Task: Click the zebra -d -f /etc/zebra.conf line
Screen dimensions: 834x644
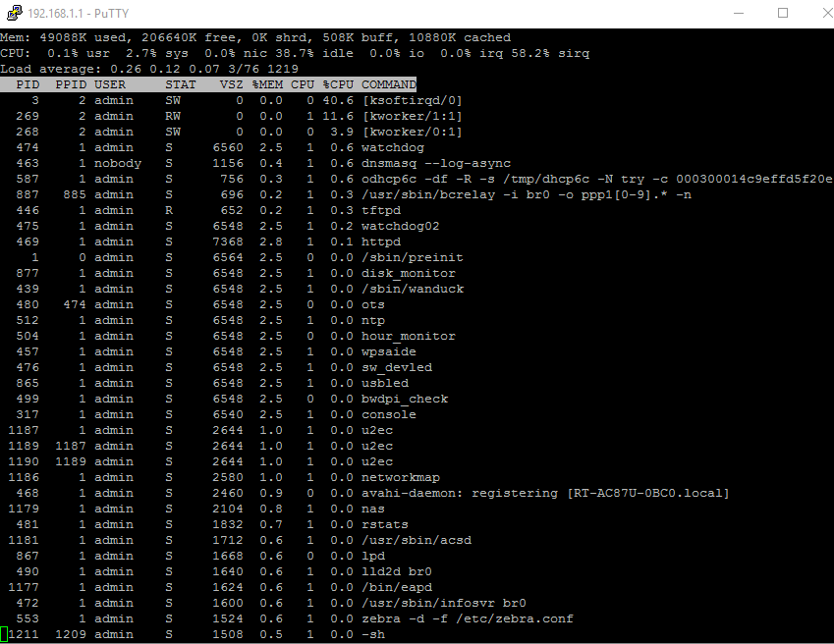Action: point(287,618)
